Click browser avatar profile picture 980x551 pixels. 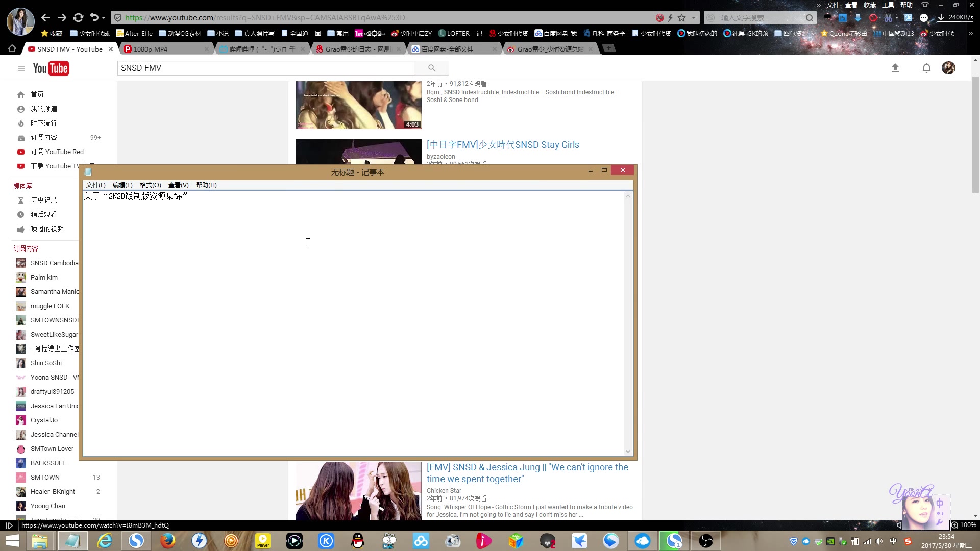20,21
